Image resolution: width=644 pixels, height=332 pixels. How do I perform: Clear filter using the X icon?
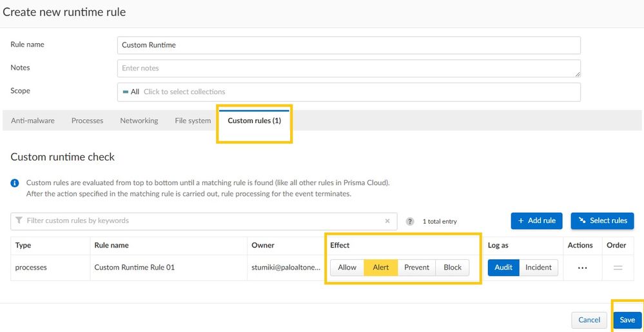387,221
